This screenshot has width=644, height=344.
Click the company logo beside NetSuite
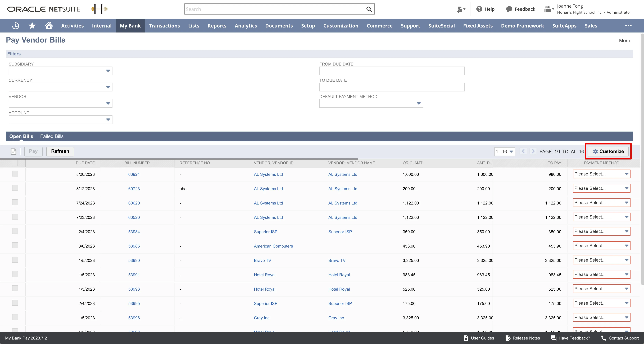coord(99,9)
